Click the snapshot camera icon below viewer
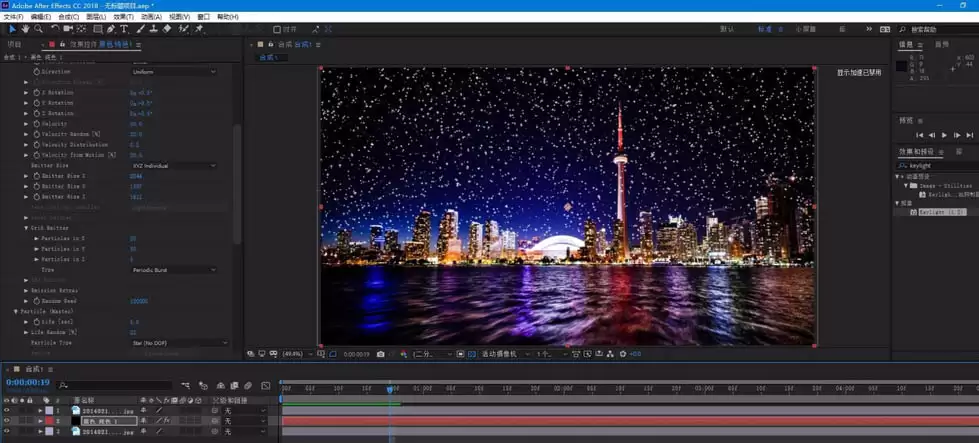The width and height of the screenshot is (979, 443). click(381, 354)
